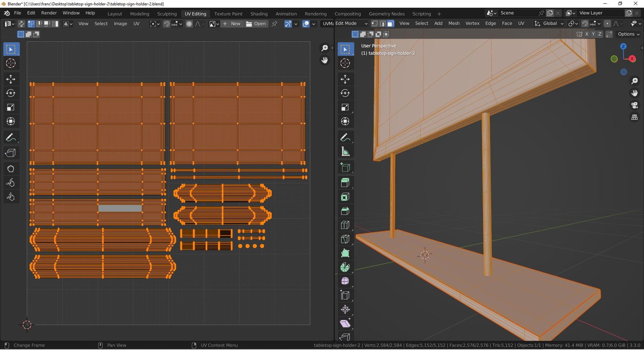Select the Rip Region tool in UV editor
The width and height of the screenshot is (644, 350).
[11, 153]
